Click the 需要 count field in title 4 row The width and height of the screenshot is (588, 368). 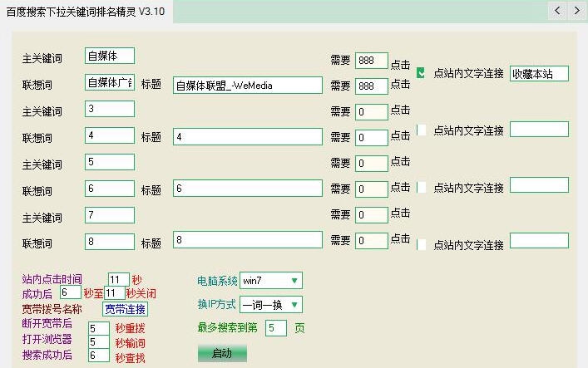click(371, 138)
